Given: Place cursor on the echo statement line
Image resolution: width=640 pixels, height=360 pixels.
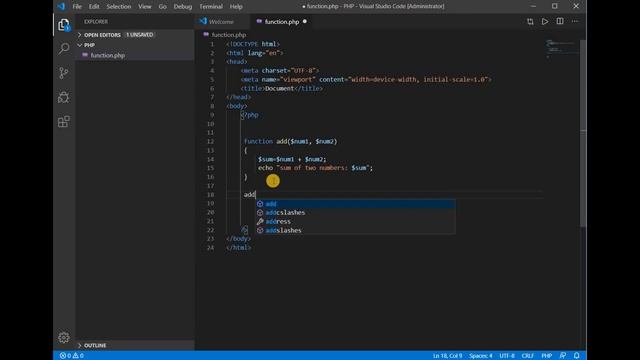Looking at the screenshot, I should [315, 168].
